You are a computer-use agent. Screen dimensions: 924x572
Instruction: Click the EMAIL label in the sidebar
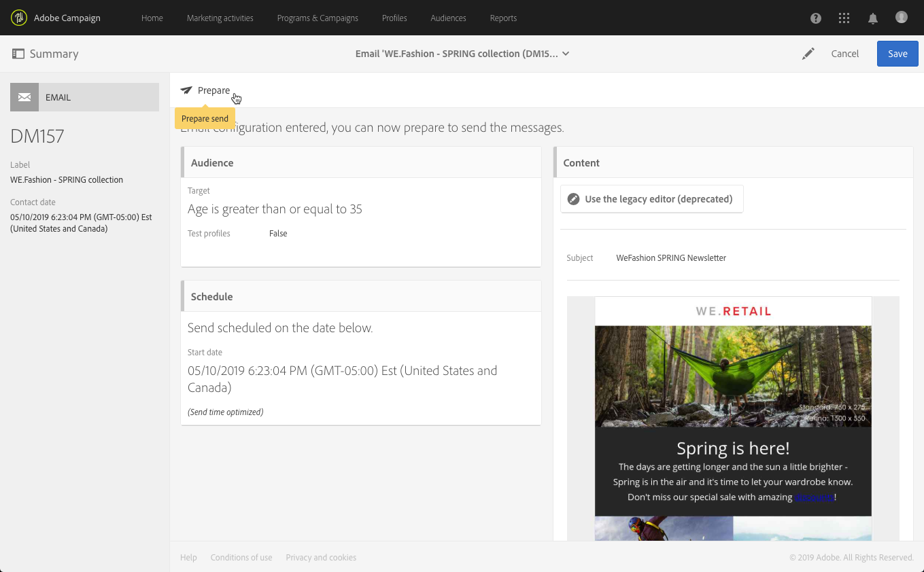point(58,98)
